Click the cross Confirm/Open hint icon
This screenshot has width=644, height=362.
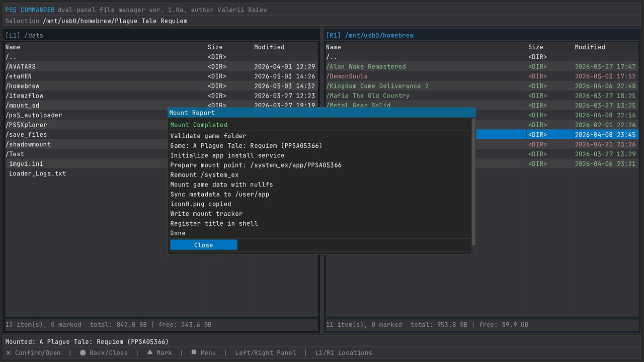point(8,352)
